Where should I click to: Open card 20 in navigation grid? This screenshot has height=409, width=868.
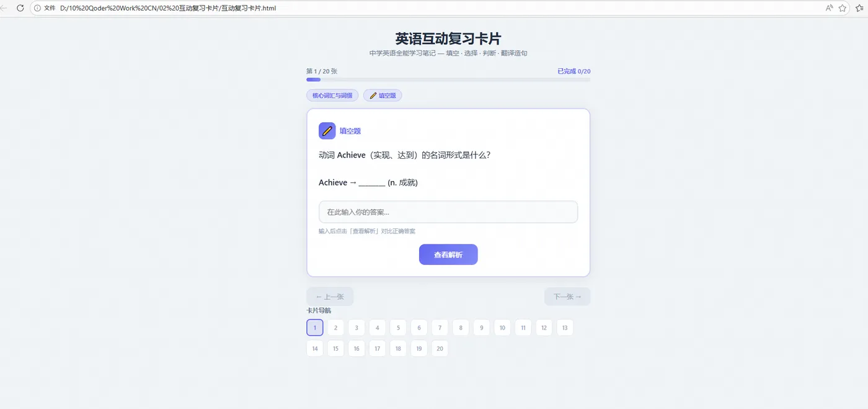(x=440, y=348)
